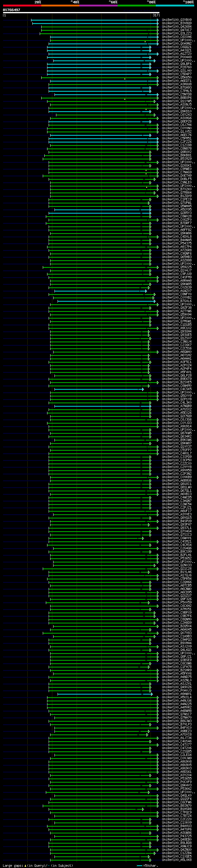Screen dimensions: 197x868
Task: Select the UniRef100_Q11YW5 label
Action: tap(177, 101)
